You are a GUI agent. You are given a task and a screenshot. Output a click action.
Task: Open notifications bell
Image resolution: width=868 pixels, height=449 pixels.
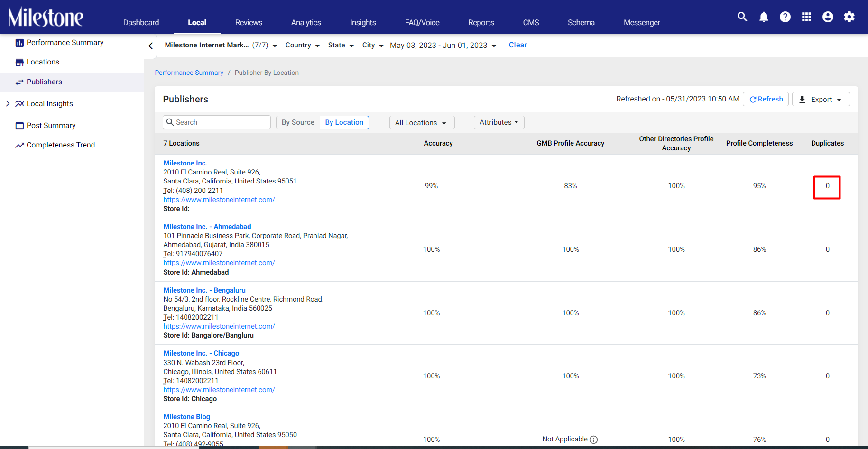[764, 17]
